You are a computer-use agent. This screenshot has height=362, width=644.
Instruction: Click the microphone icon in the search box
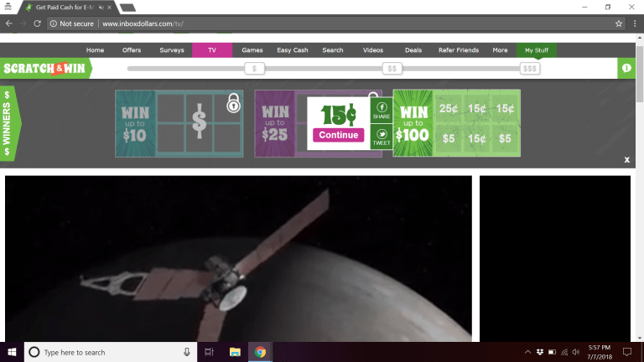click(186, 352)
